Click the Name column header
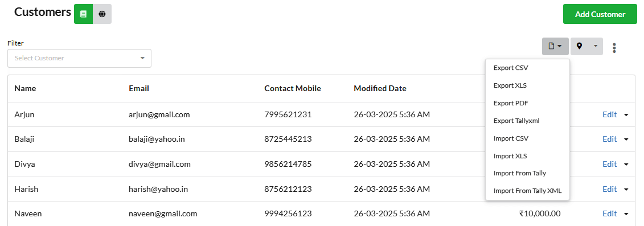 point(25,88)
